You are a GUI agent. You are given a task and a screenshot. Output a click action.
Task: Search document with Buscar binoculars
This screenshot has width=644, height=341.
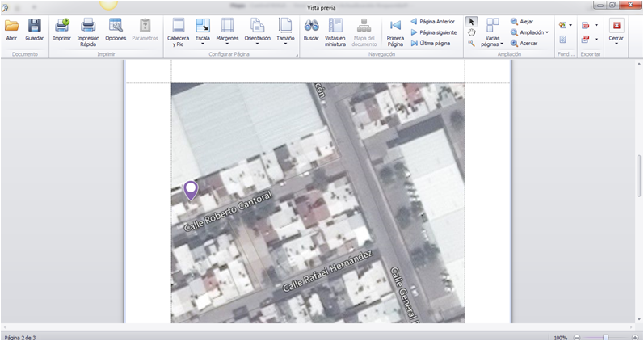click(x=311, y=30)
